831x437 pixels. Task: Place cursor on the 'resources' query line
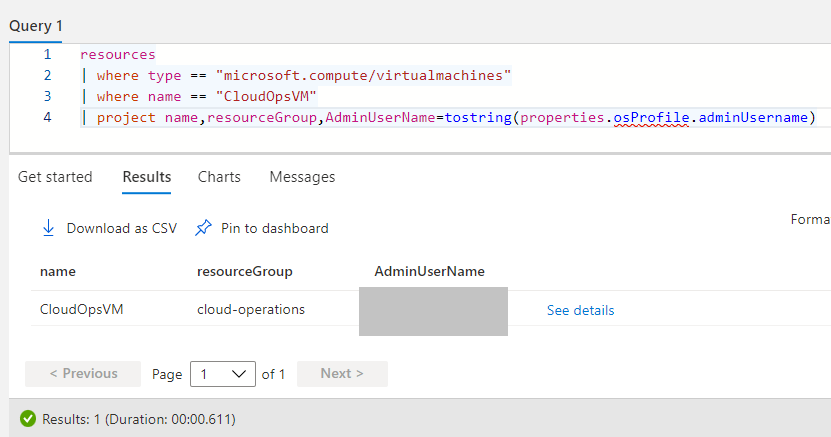tap(118, 54)
